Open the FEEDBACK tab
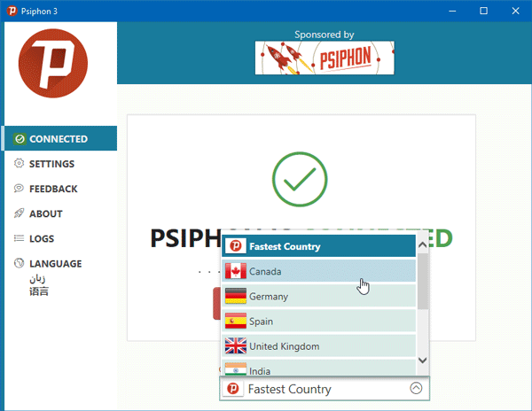Screen dimensions: 532x411 pyautogui.click(x=60, y=189)
